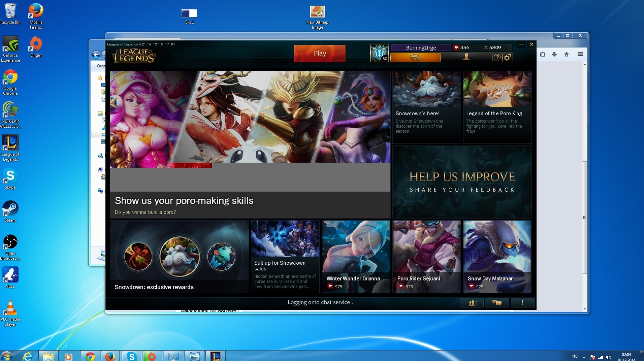
Task: Open the Origin desktop shortcut
Action: point(36,47)
